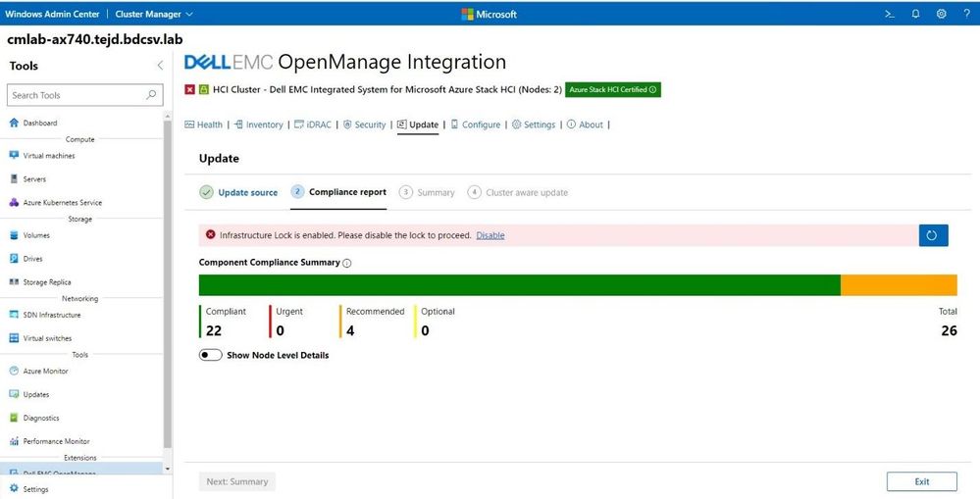Open notifications bell icon
The height and width of the screenshot is (499, 980).
tap(915, 14)
